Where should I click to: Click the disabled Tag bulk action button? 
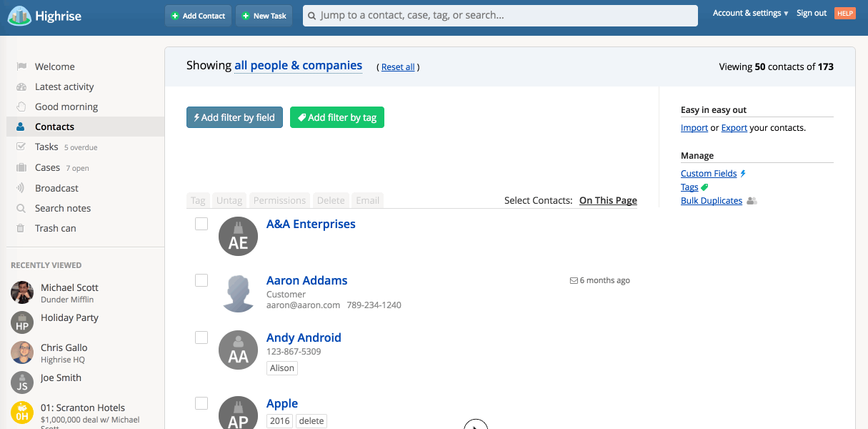(x=198, y=200)
